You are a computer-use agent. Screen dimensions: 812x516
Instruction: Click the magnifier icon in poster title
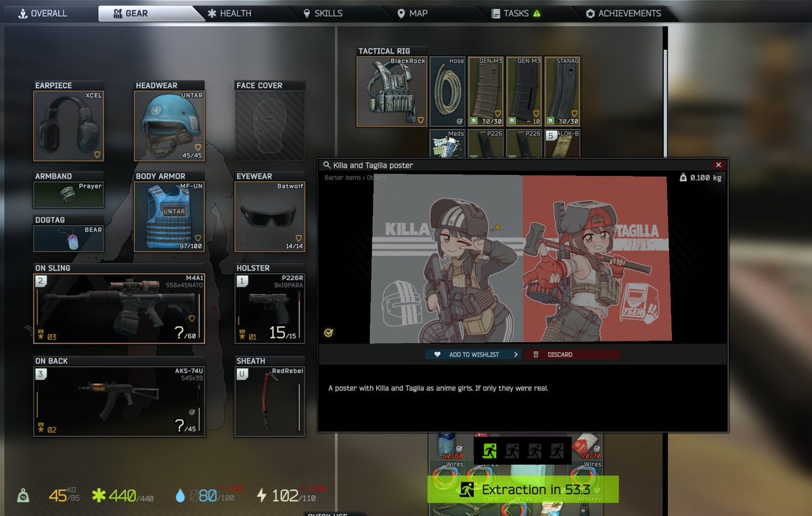coord(327,165)
